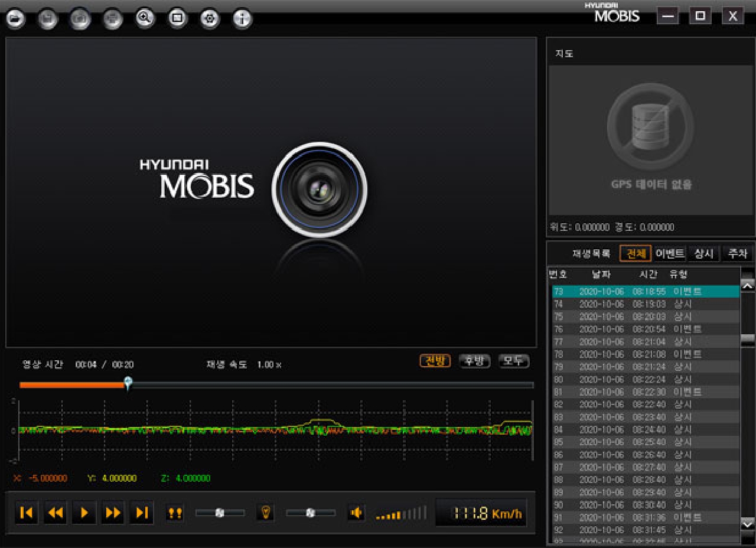This screenshot has height=548, width=756.
Task: Click the G-sensor acceleration graph
Action: pyautogui.click(x=276, y=430)
